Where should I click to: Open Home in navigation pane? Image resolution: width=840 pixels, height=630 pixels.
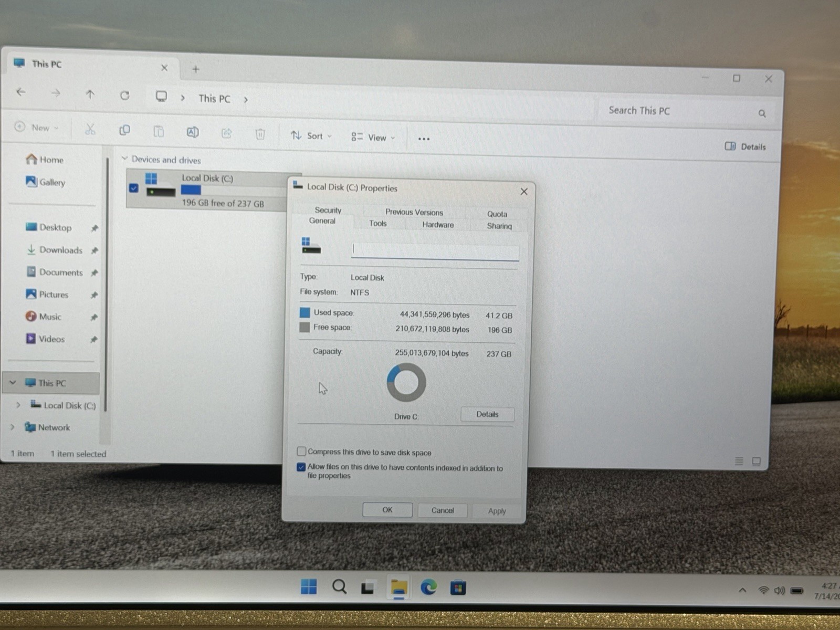(x=45, y=159)
